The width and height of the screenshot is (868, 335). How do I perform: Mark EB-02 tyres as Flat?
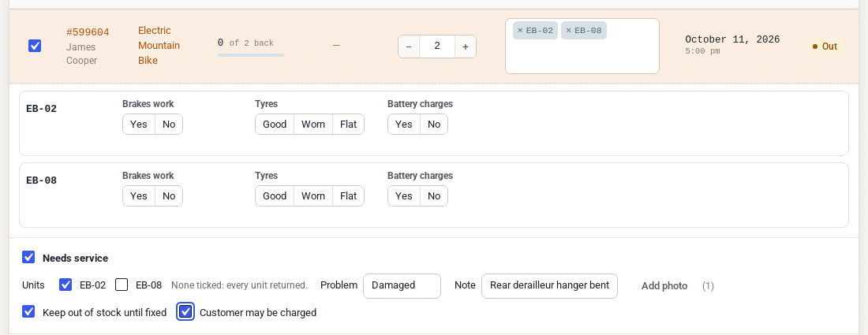[x=349, y=125]
